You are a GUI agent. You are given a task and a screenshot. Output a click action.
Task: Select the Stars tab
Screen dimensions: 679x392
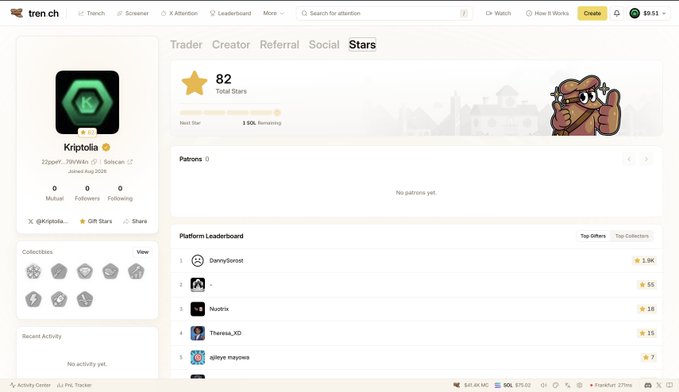tap(362, 45)
